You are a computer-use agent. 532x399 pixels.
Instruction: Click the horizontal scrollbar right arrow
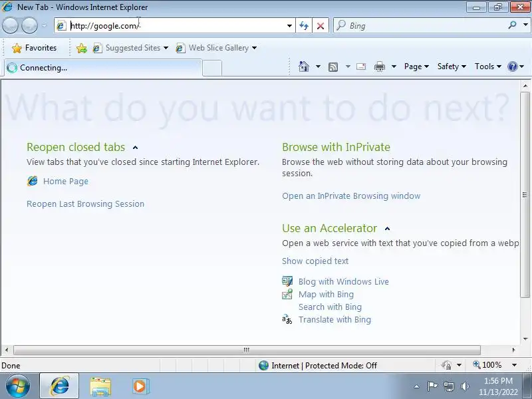coord(513,350)
